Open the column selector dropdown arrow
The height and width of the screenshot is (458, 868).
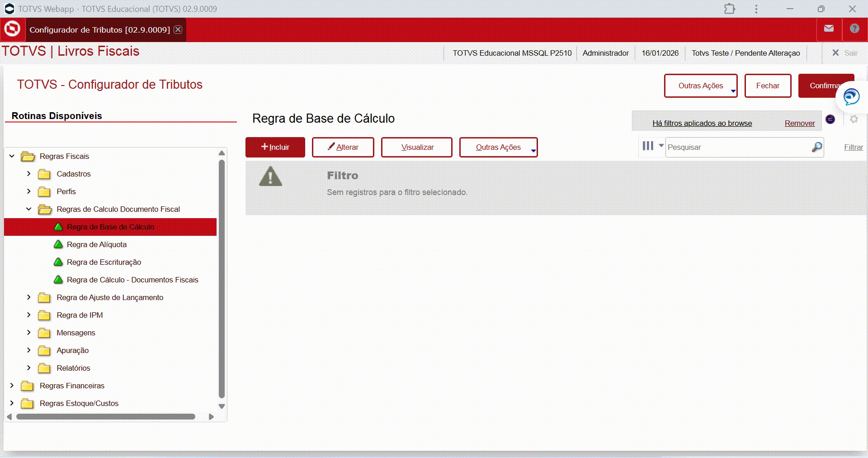(x=661, y=146)
